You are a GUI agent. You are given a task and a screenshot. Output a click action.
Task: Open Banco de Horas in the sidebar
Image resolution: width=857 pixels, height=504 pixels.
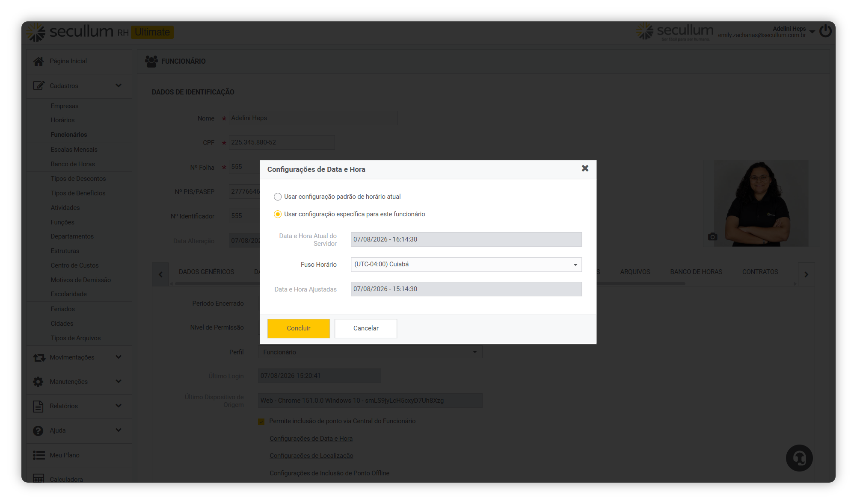pyautogui.click(x=73, y=164)
